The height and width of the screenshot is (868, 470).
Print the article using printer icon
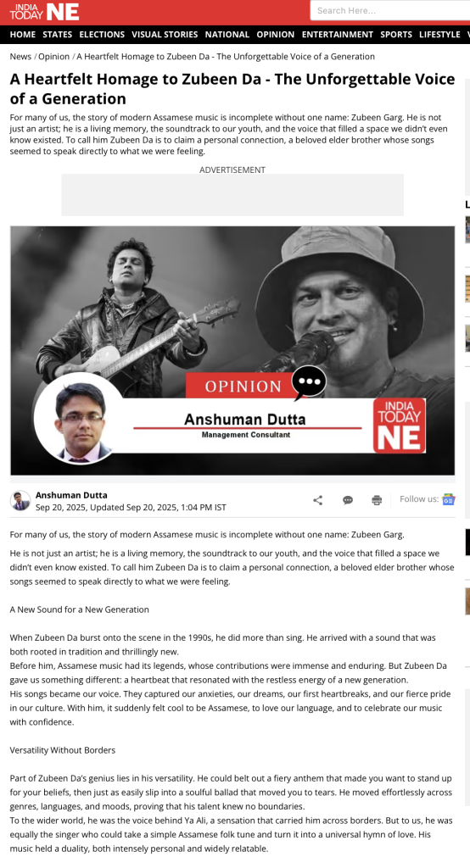(377, 500)
